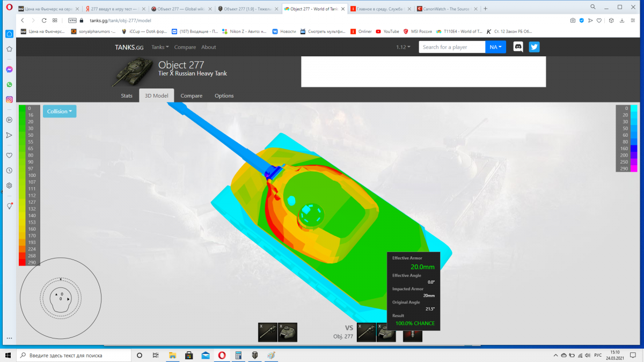Open the Windows Start menu

coord(8,356)
